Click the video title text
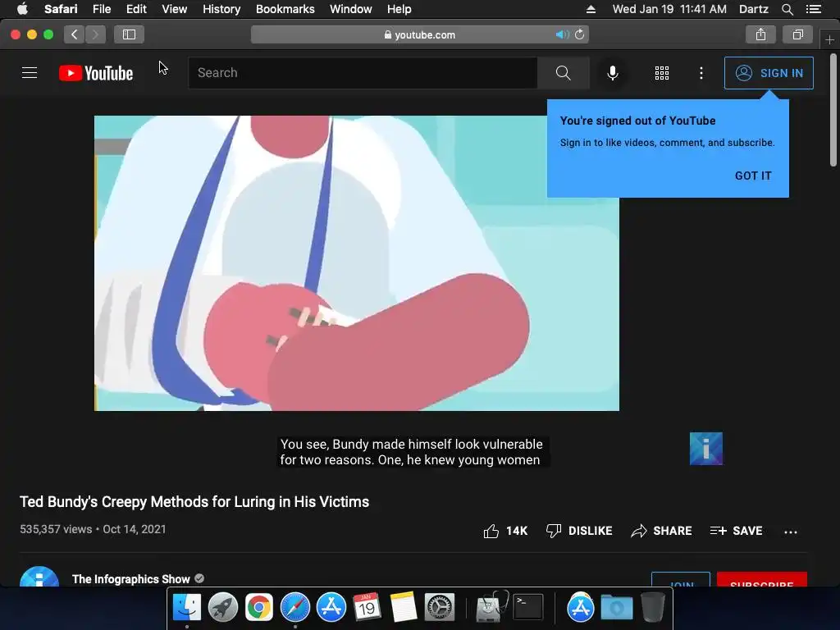The width and height of the screenshot is (840, 630). 194,502
